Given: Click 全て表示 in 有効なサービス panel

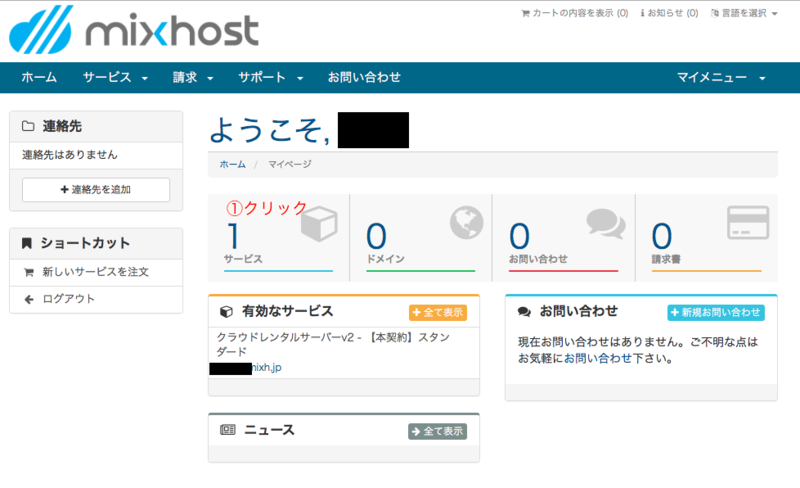Looking at the screenshot, I should pos(438,312).
